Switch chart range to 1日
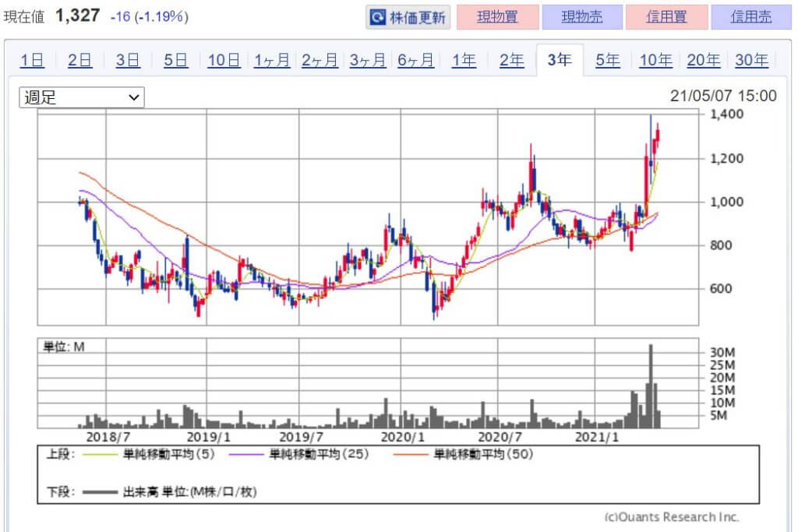 click(x=31, y=61)
